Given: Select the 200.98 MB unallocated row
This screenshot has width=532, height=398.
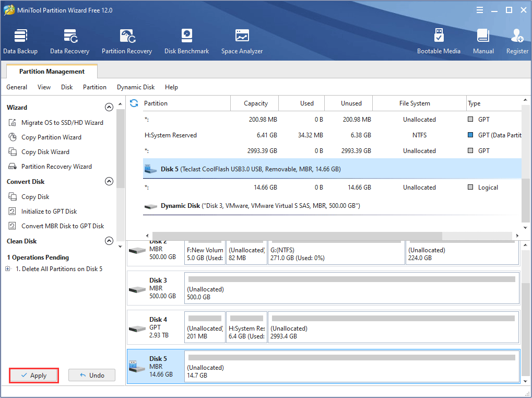Looking at the screenshot, I should point(332,120).
